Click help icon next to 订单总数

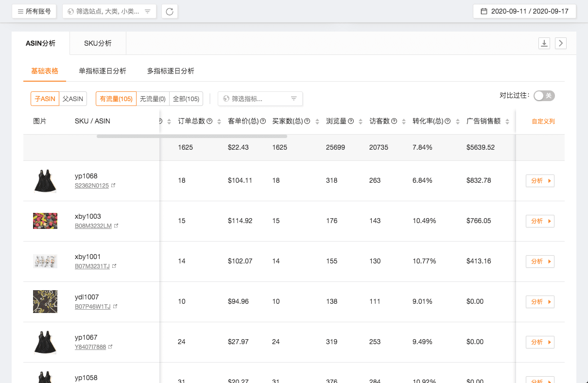click(x=210, y=122)
